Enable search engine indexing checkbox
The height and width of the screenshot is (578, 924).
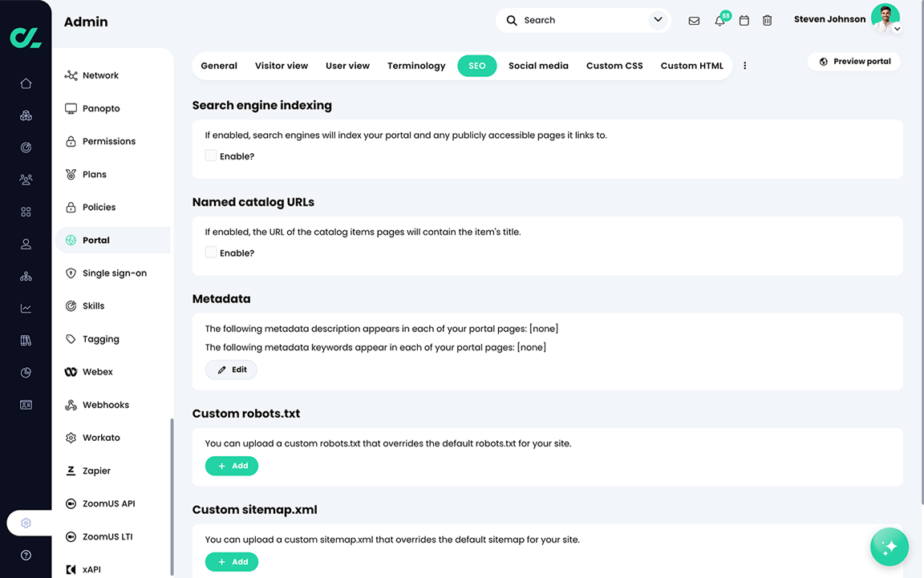click(x=210, y=156)
